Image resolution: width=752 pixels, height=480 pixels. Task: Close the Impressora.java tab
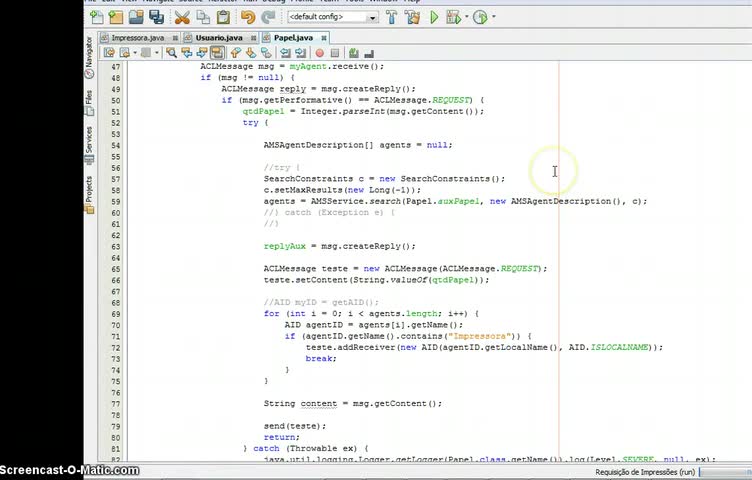[x=175, y=38]
